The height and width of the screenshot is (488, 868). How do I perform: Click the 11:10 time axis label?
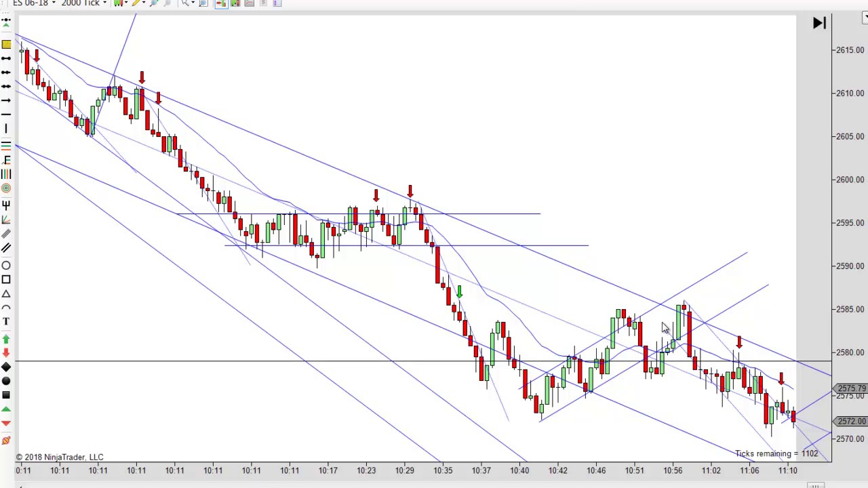click(x=787, y=470)
